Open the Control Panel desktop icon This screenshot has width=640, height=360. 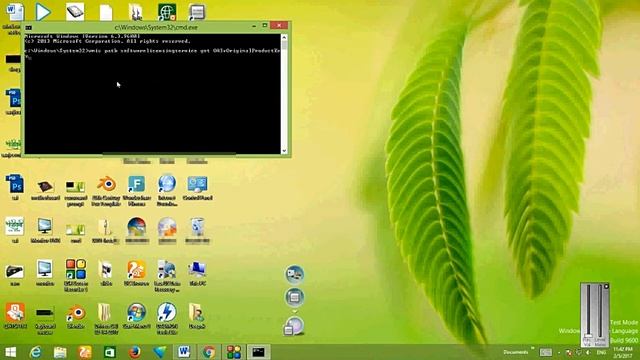[198, 188]
